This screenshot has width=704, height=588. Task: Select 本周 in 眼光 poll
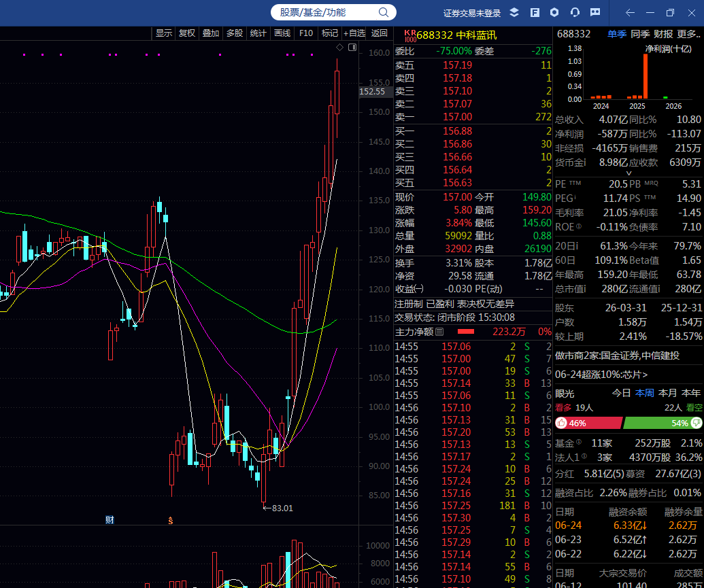click(x=644, y=393)
